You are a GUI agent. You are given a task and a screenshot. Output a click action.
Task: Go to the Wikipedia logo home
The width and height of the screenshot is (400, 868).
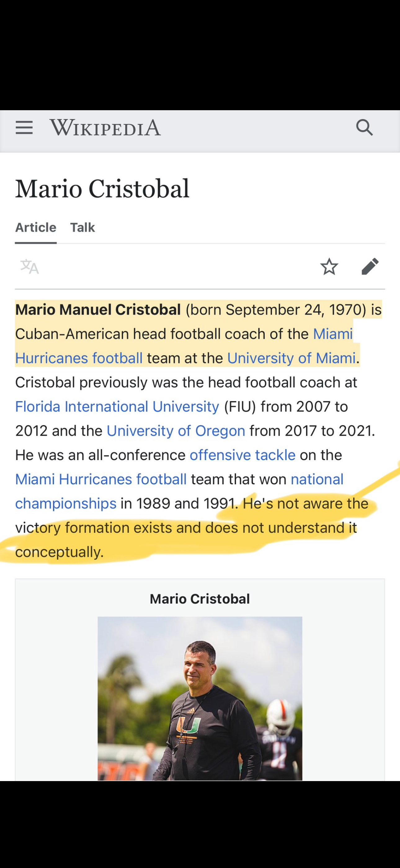(x=105, y=128)
